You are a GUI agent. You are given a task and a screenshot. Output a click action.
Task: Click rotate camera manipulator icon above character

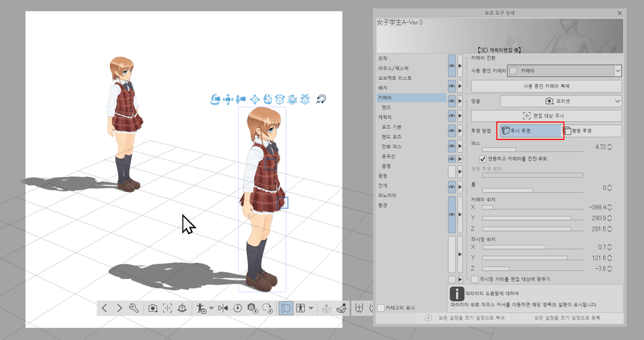coord(215,99)
